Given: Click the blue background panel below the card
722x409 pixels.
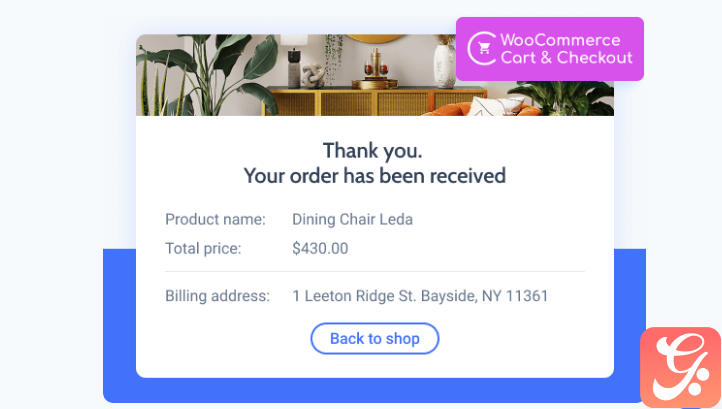Looking at the screenshot, I should (374, 390).
